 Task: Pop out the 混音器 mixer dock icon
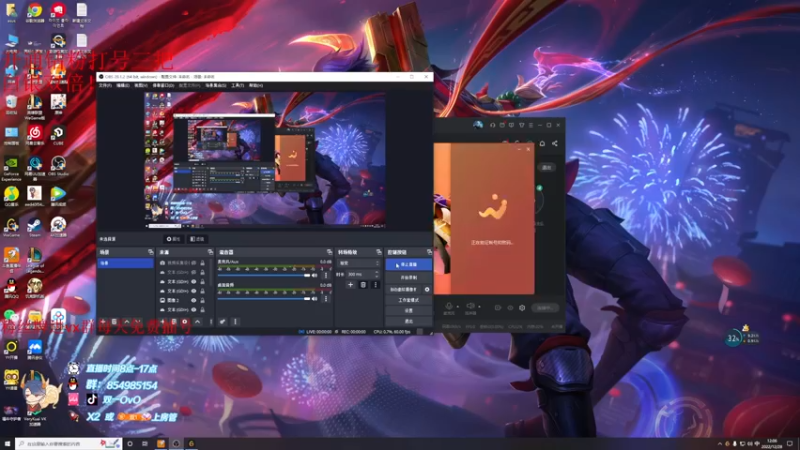[329, 252]
